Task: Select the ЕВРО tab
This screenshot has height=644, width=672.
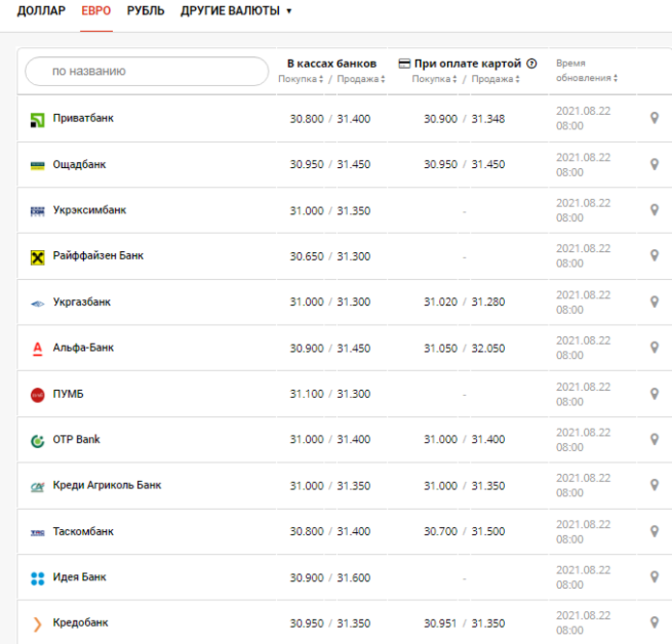Action: pyautogui.click(x=96, y=11)
